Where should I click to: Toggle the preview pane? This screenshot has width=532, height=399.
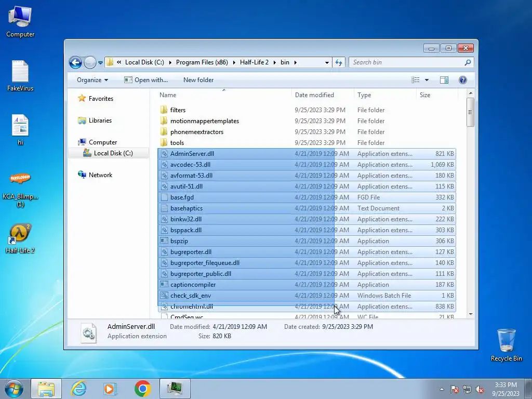point(444,80)
